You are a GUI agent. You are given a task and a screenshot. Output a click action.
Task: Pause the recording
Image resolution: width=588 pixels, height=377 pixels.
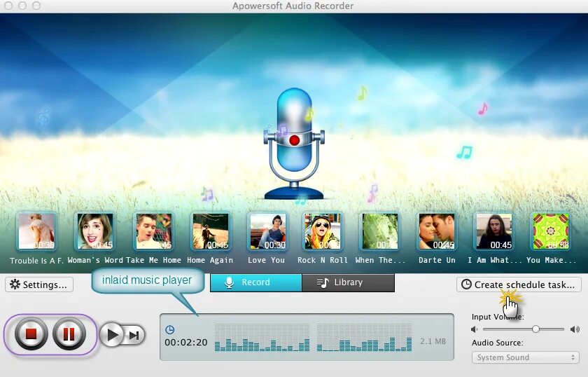(x=69, y=334)
